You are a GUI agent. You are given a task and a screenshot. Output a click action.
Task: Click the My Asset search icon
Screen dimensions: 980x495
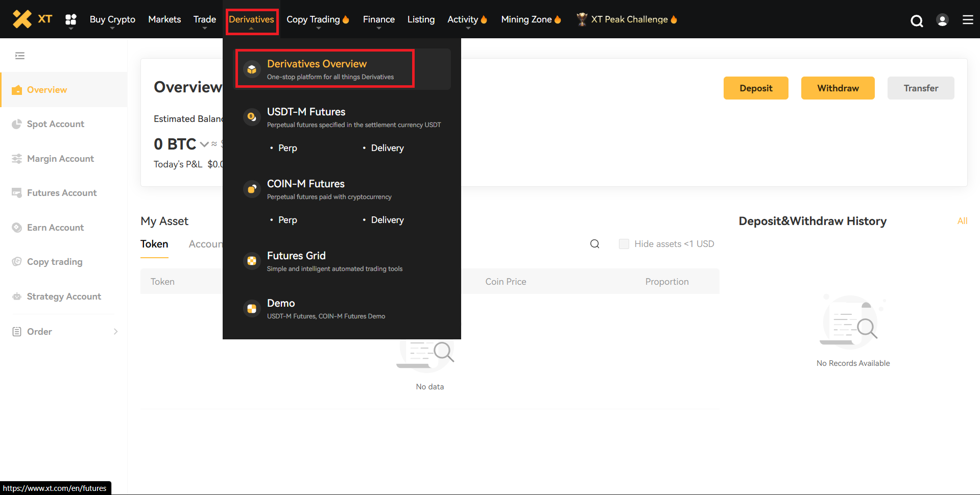click(x=594, y=244)
